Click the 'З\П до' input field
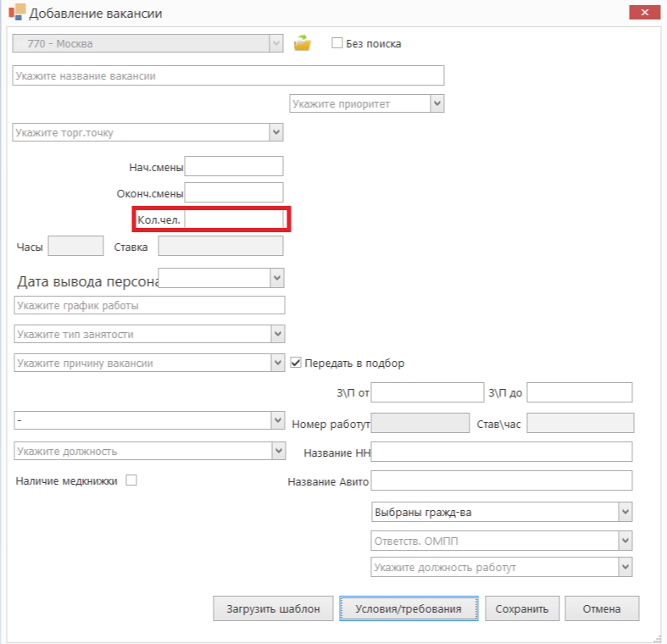The width and height of the screenshot is (667, 644). click(580, 392)
